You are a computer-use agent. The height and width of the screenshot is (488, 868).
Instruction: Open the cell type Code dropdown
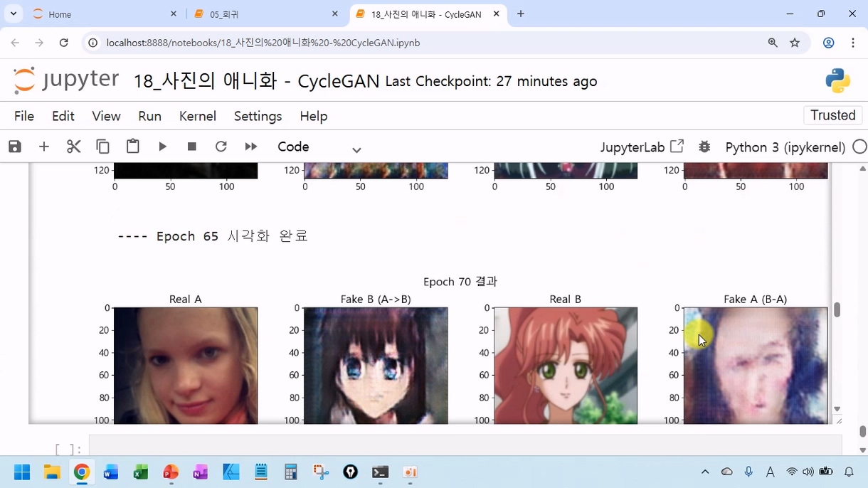[319, 147]
